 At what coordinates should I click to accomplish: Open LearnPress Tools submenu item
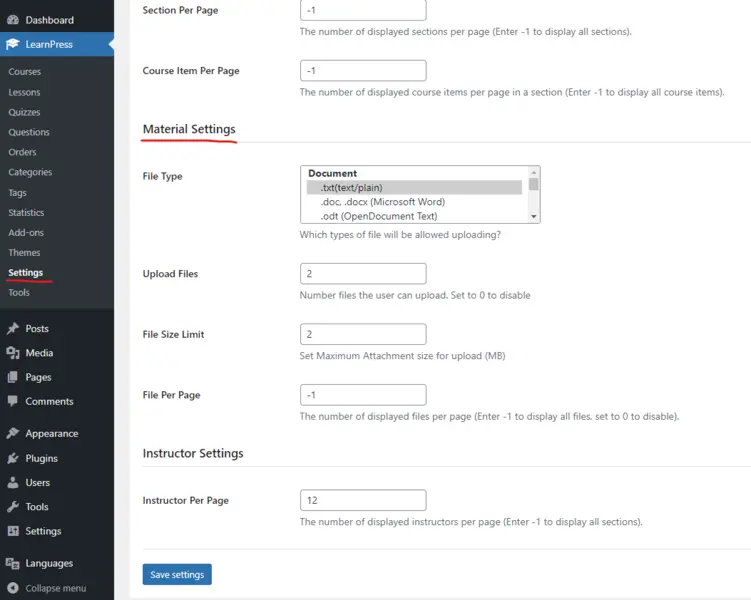coord(19,293)
